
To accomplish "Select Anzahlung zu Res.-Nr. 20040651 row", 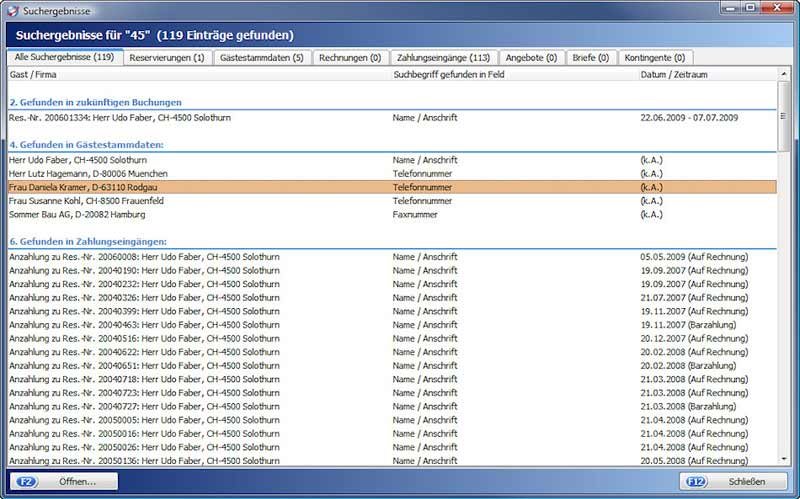I will [392, 366].
